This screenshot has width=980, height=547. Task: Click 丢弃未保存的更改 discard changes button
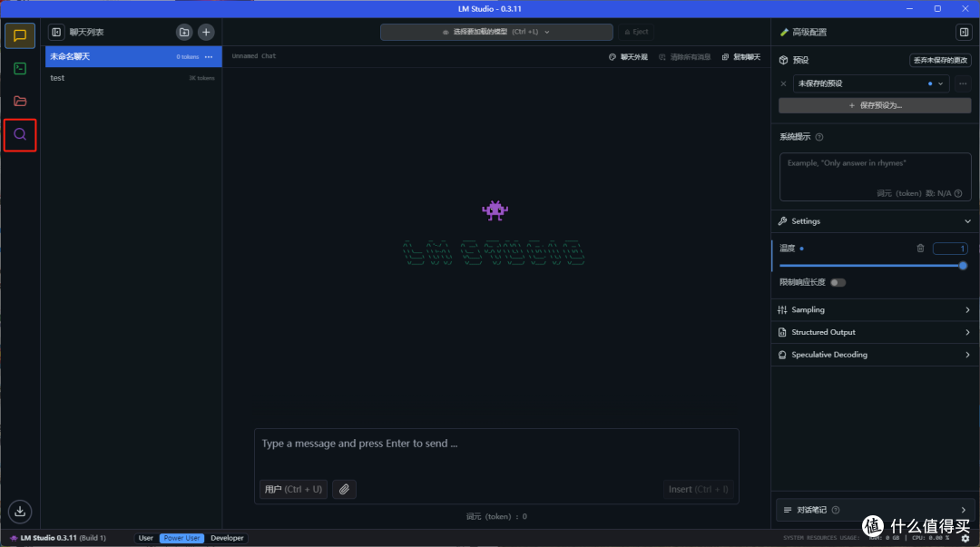click(x=940, y=60)
